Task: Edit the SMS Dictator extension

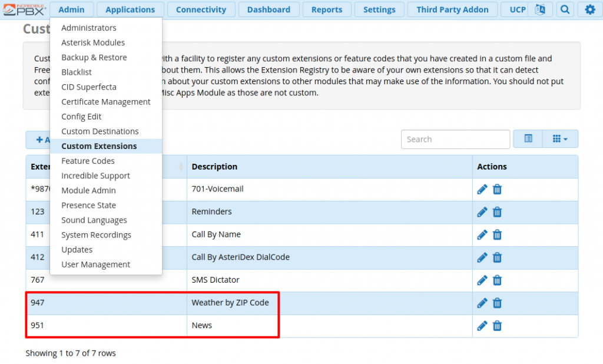Action: (482, 280)
